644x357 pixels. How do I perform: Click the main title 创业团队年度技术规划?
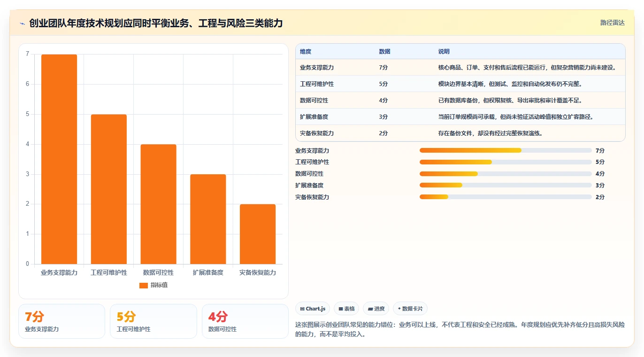point(156,23)
